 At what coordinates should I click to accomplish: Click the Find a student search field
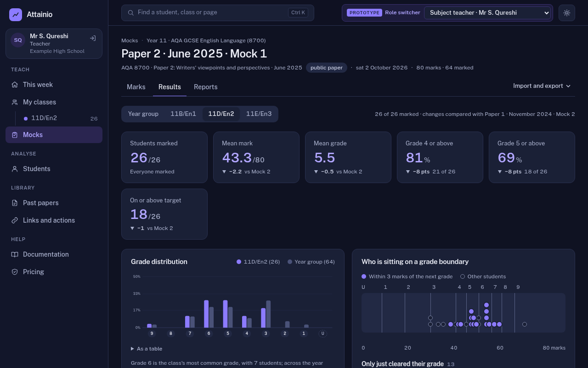[x=218, y=13]
